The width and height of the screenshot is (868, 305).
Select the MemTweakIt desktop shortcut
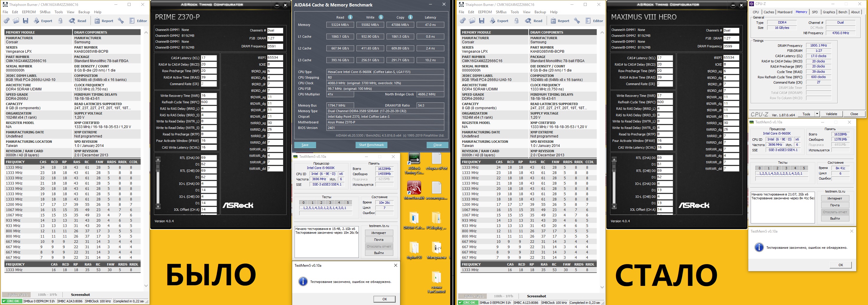pos(414,190)
